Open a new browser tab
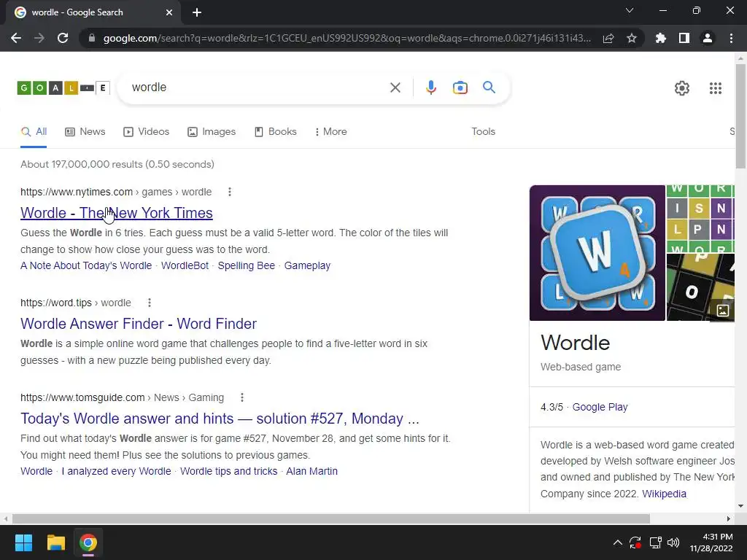This screenshot has width=747, height=560. (197, 12)
